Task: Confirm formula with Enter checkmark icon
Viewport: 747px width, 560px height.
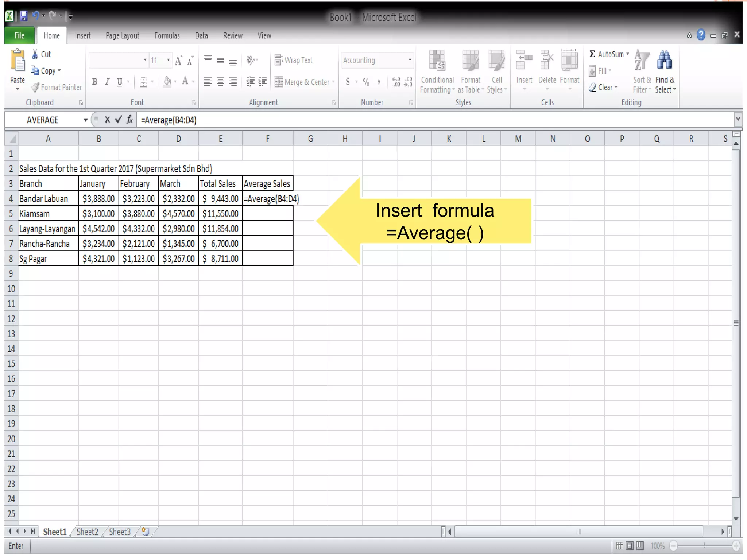Action: 118,120
